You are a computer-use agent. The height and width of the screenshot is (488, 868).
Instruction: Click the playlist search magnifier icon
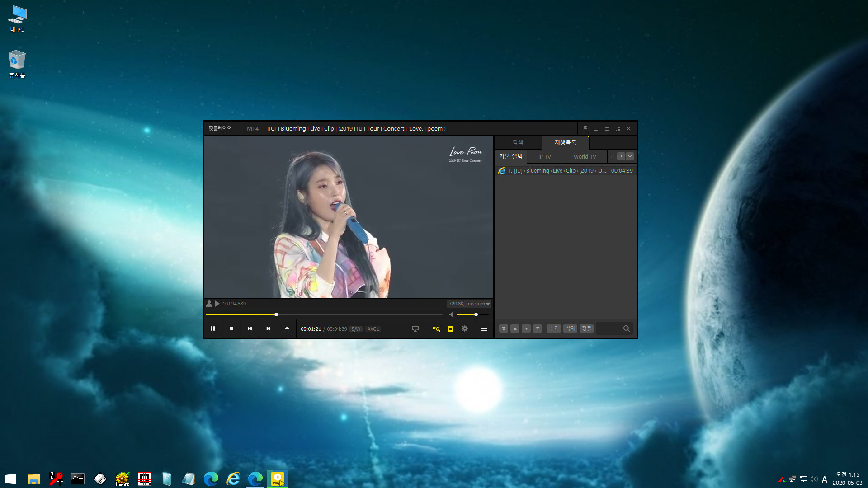627,328
